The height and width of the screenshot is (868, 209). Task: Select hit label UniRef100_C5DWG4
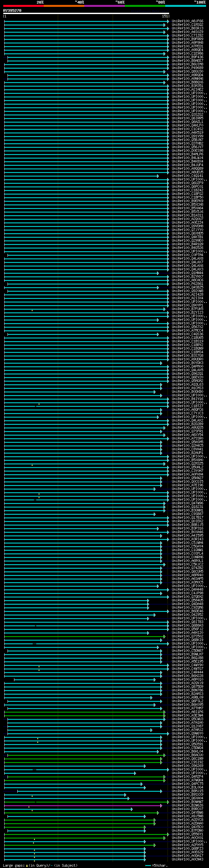tap(187, 747)
